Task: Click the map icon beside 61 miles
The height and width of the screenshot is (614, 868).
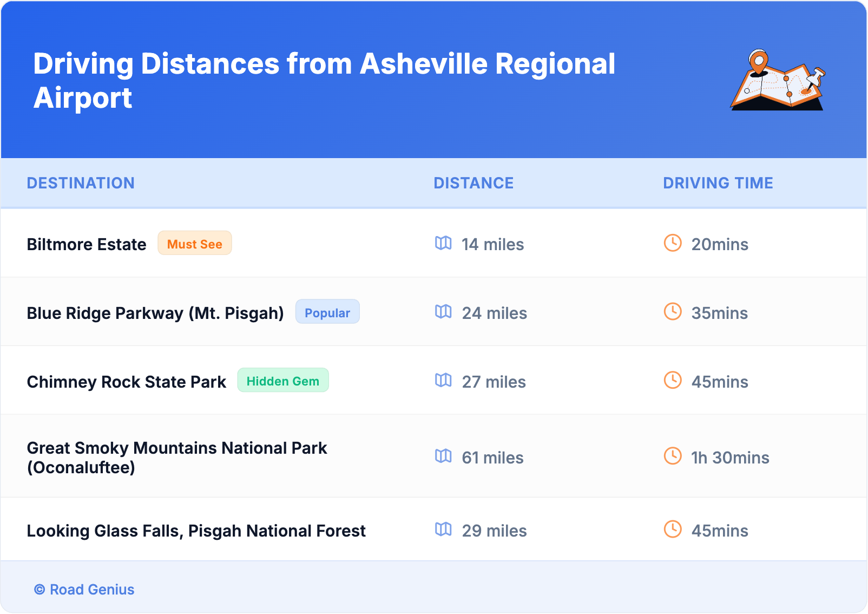Action: click(443, 456)
